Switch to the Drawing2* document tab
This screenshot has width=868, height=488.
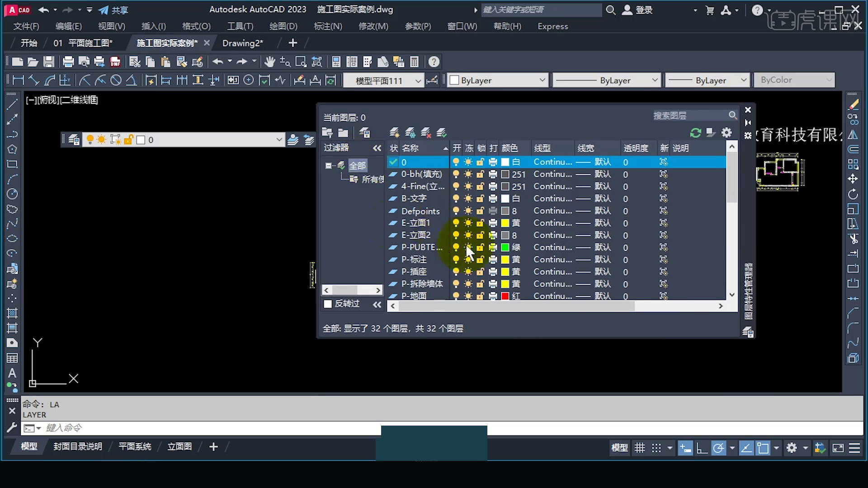pos(242,43)
